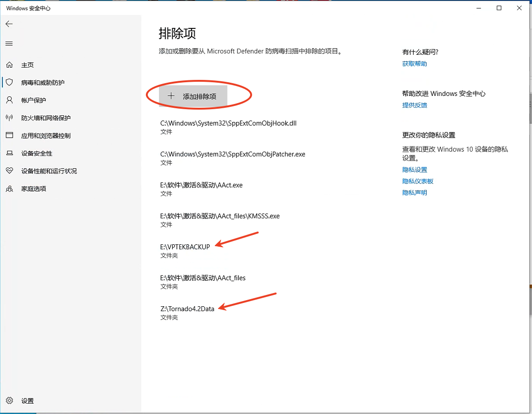Open the 隐私设置 link
Image resolution: width=532 pixels, height=414 pixels.
click(414, 170)
